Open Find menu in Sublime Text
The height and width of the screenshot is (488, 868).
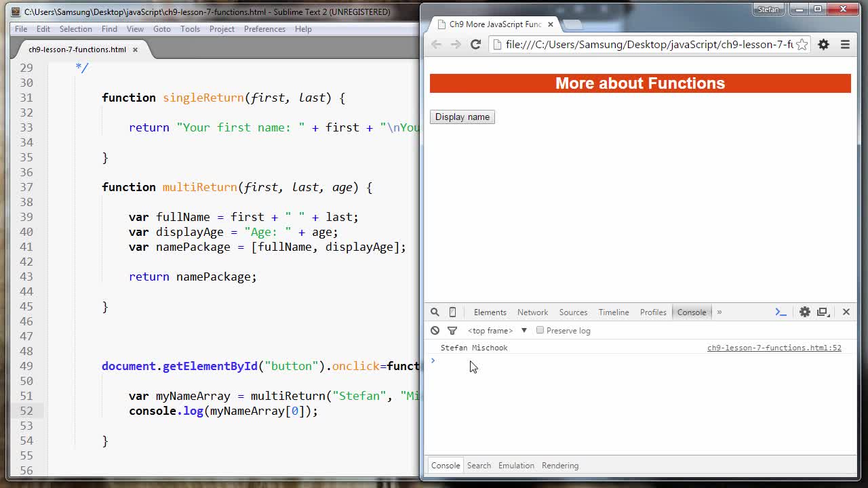(x=109, y=29)
